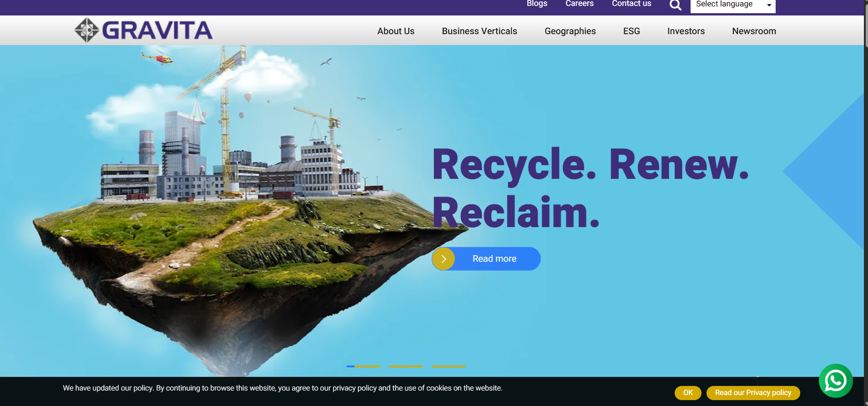Screen dimensions: 868x406
Task: Jump to the third carousel slide indicator
Action: [x=449, y=366]
